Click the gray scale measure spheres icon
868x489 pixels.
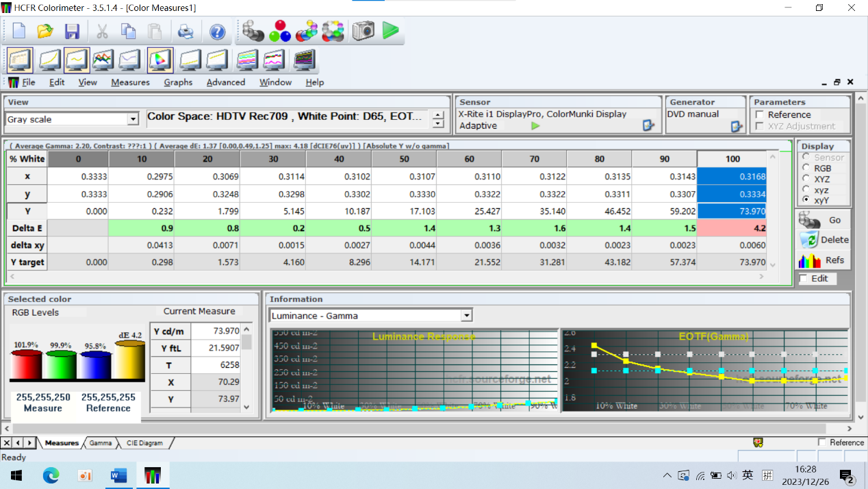click(253, 32)
